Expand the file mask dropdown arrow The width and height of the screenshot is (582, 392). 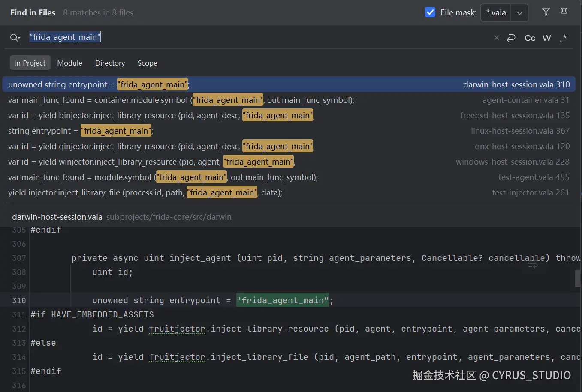pos(519,13)
